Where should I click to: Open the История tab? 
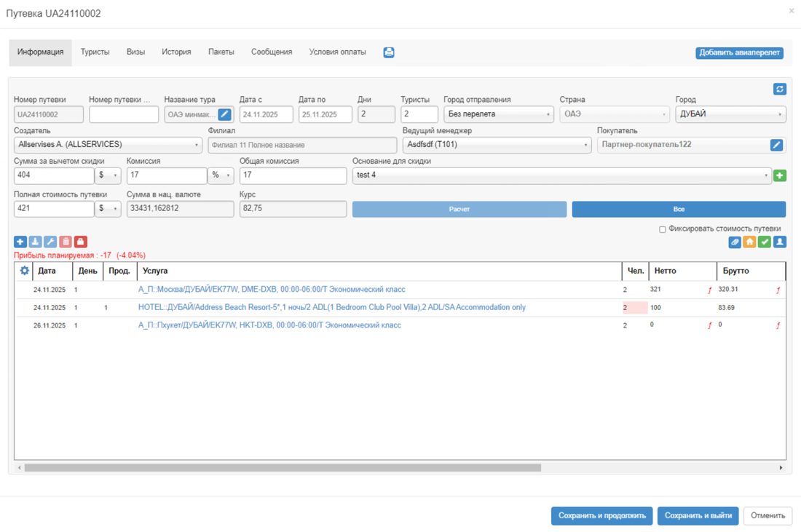click(x=176, y=52)
